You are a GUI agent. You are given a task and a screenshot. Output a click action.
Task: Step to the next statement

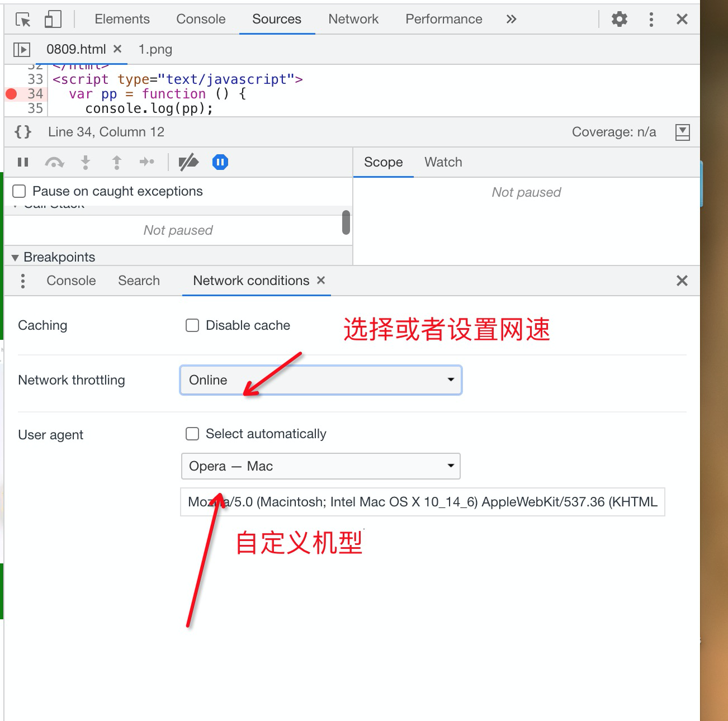click(x=146, y=162)
